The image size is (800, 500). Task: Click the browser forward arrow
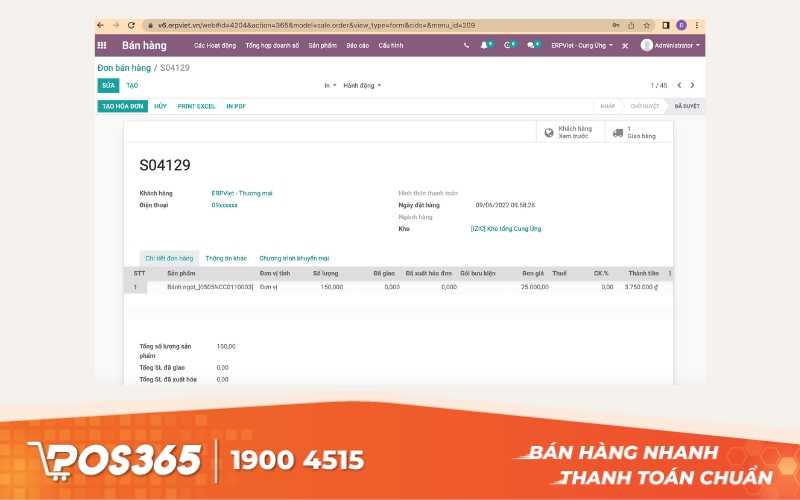pos(116,25)
